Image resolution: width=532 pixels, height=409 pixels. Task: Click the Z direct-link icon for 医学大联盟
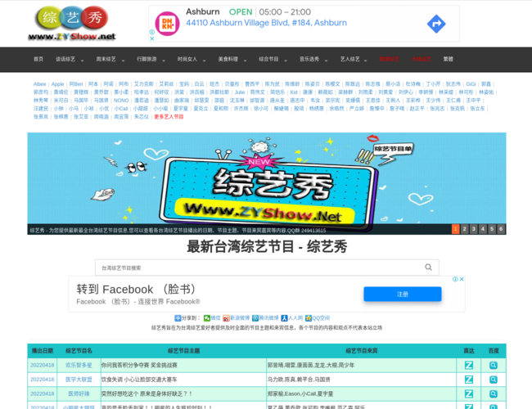click(468, 380)
